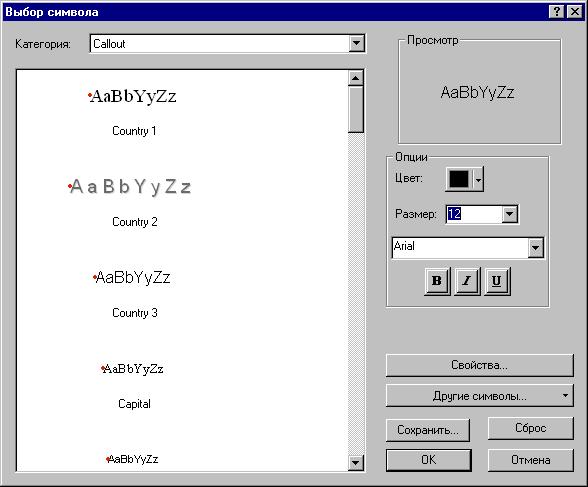The height and width of the screenshot is (487, 588).
Task: Click the Сброс reset button
Action: 531,428
